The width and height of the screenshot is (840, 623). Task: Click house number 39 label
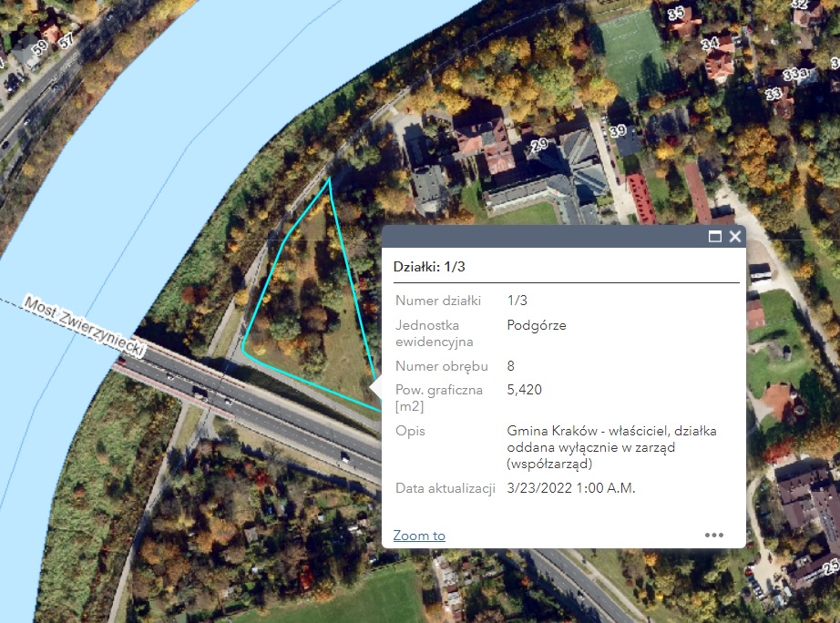619,131
